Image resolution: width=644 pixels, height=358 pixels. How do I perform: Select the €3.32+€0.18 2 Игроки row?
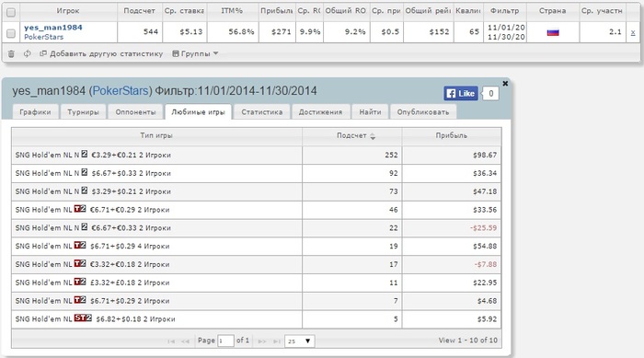click(x=257, y=264)
